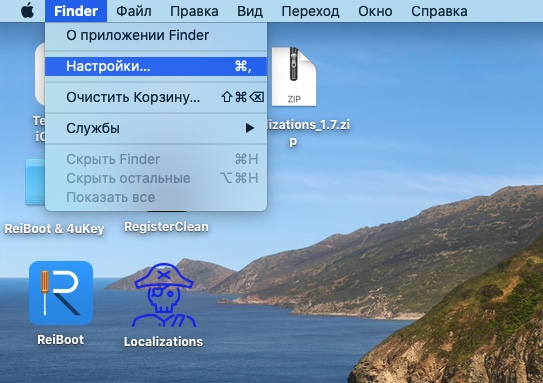Open the Apple menu

27,11
